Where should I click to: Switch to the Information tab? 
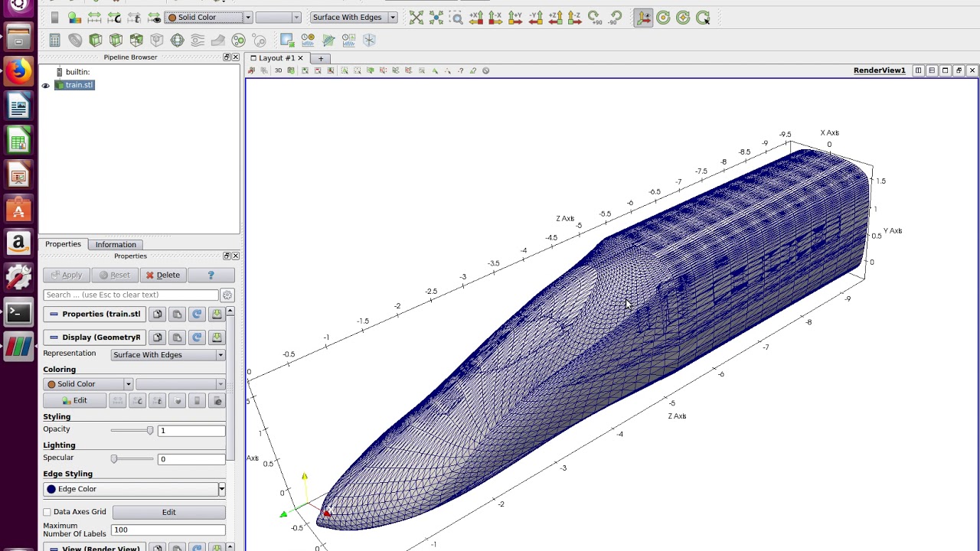tap(116, 244)
